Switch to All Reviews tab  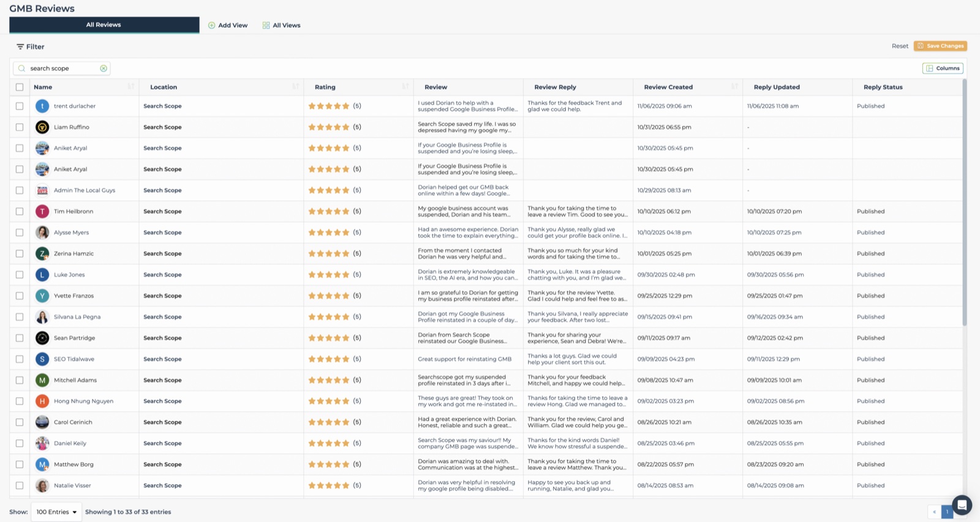(x=104, y=24)
